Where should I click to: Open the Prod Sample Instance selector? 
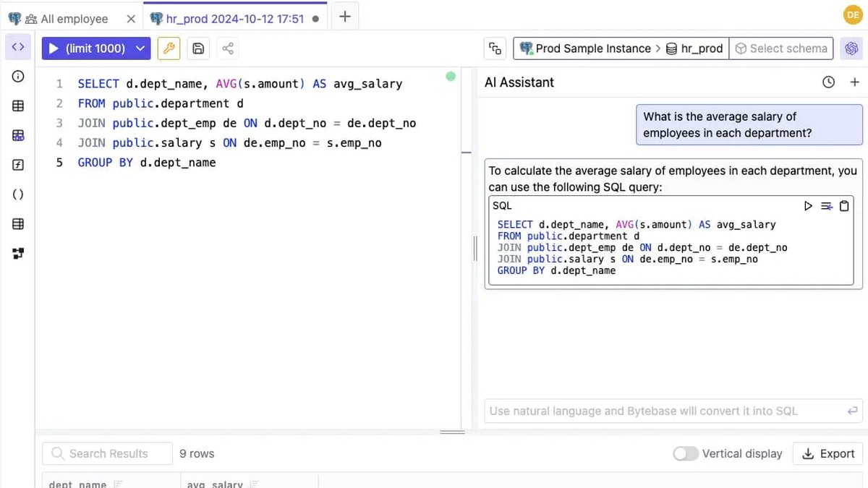pos(585,48)
